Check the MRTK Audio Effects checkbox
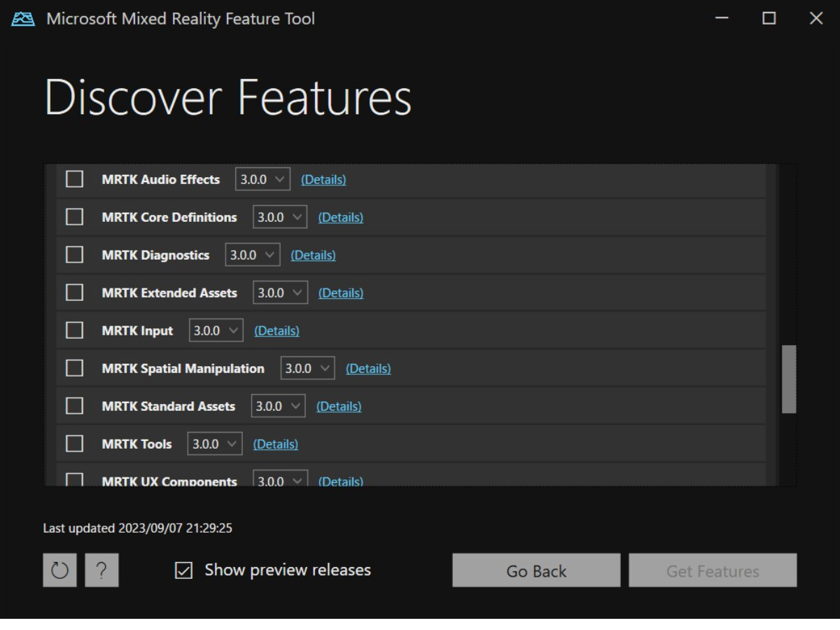The image size is (840, 630). pyautogui.click(x=74, y=179)
